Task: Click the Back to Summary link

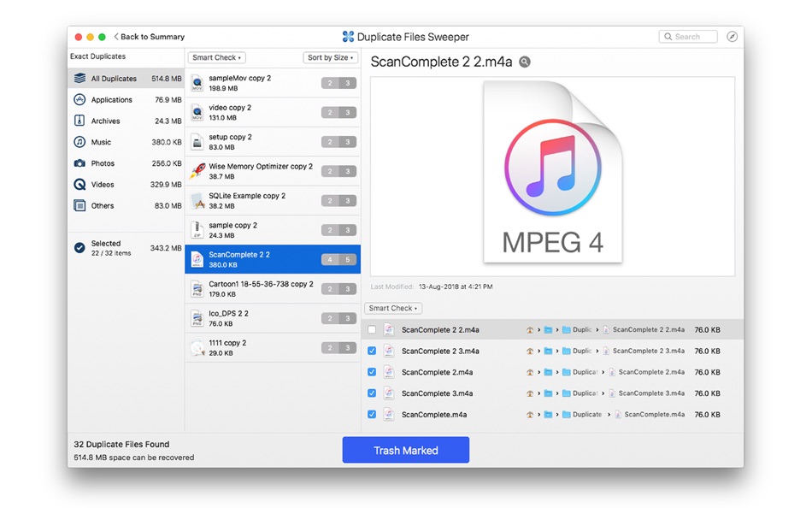Action: 149,37
